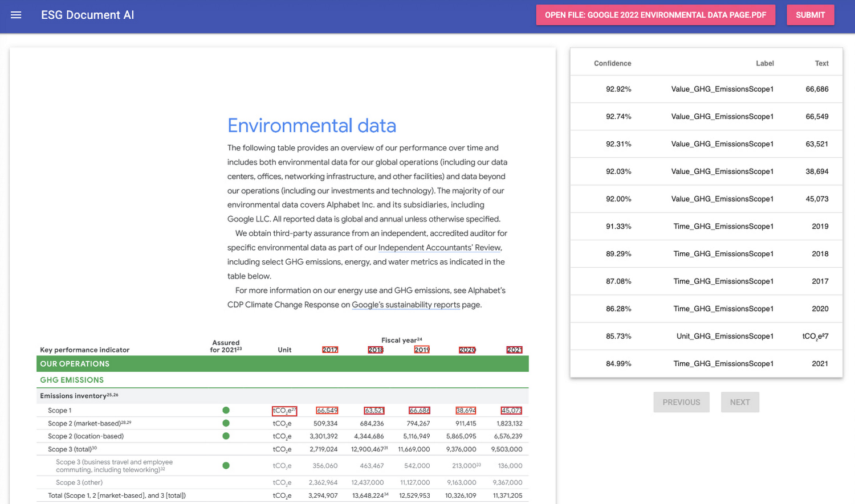Select the Unit_GHG_EmissionsScope1 result row
The height and width of the screenshot is (504, 855).
[x=706, y=337]
